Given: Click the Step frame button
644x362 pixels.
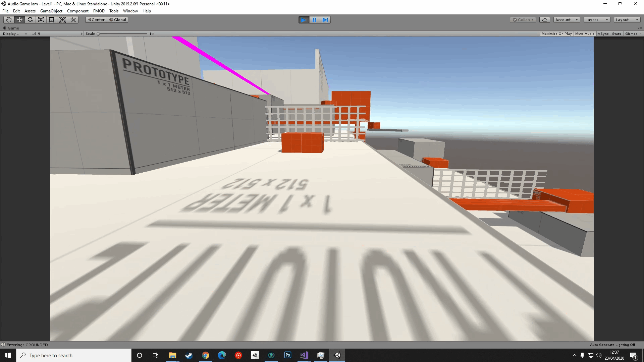Looking at the screenshot, I should (x=325, y=20).
